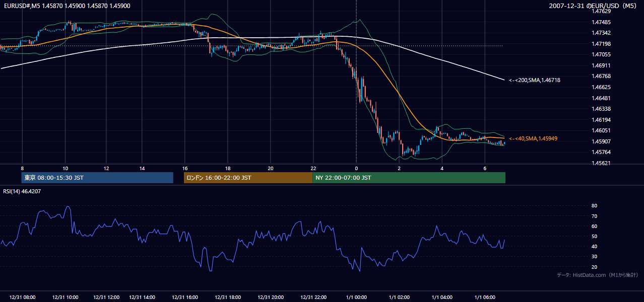Select the 40 SMA 1.45949 label
This screenshot has width=644, height=302.
point(533,138)
